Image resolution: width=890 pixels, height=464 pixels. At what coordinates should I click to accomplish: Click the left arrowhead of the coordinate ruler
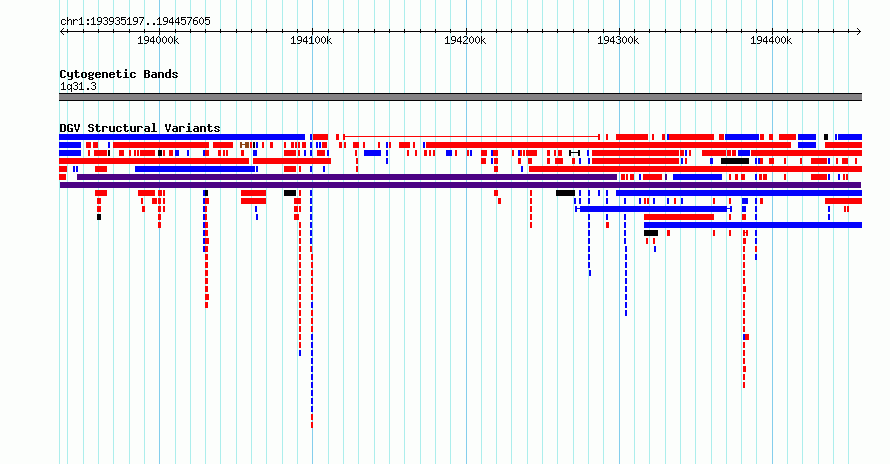click(x=62, y=32)
